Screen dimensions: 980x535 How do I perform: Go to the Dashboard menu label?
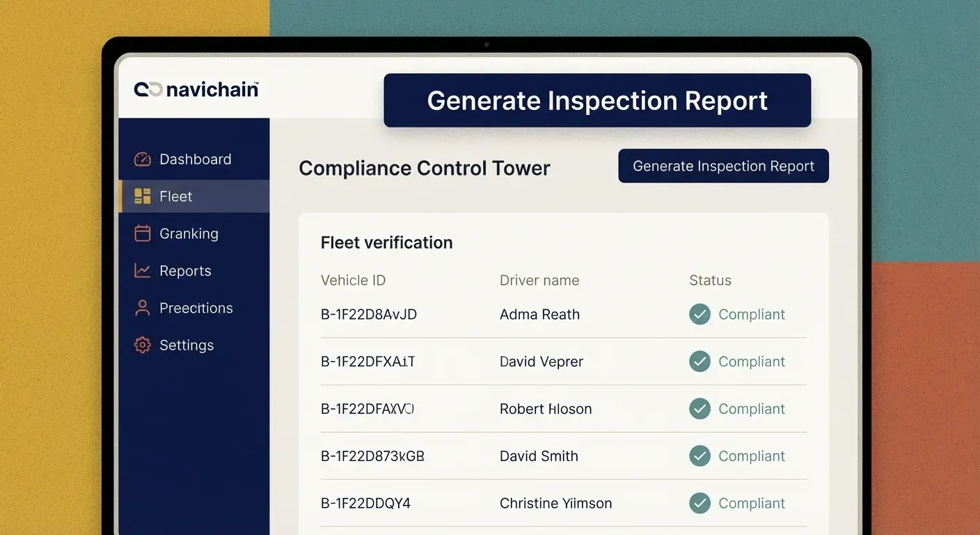[x=195, y=160]
